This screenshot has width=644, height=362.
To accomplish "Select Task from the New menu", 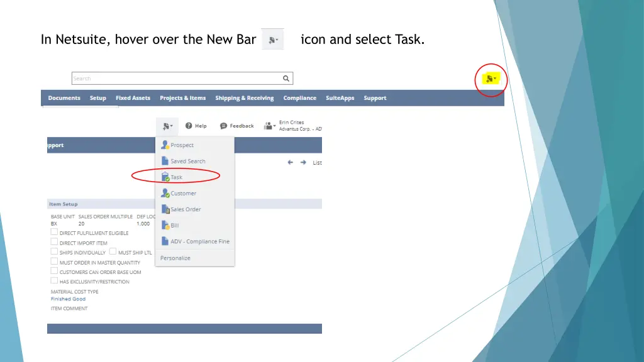I will pyautogui.click(x=176, y=177).
